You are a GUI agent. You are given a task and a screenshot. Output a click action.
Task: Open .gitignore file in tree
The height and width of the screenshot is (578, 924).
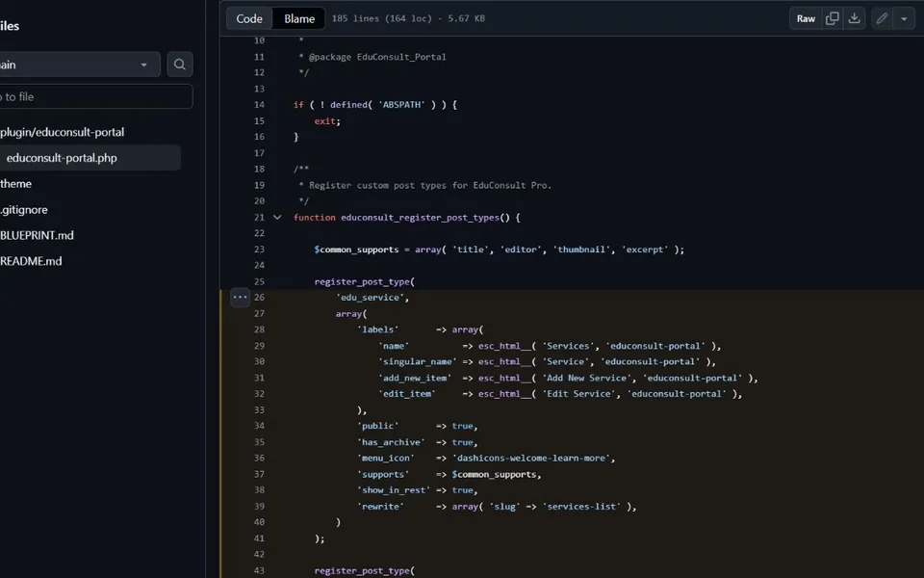click(23, 209)
